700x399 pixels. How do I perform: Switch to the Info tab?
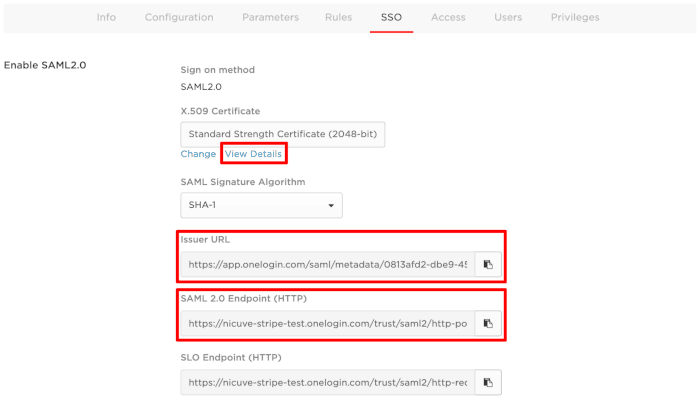[x=106, y=17]
